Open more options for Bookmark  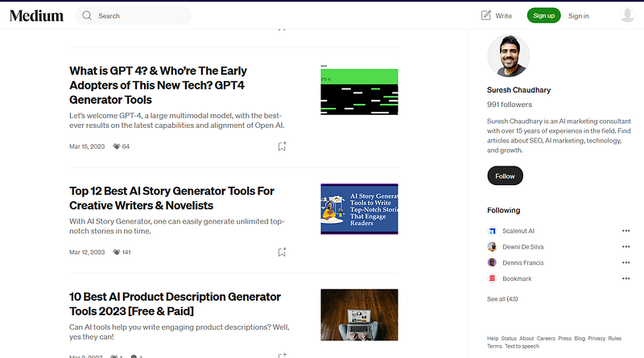point(625,278)
